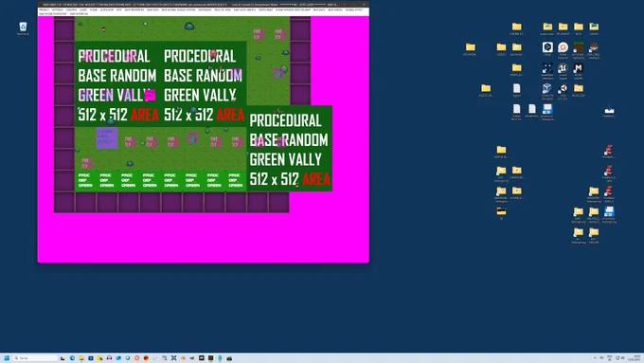The image size is (644, 363).
Task: Click the headphones icon in the taskbar
Action: (109, 358)
